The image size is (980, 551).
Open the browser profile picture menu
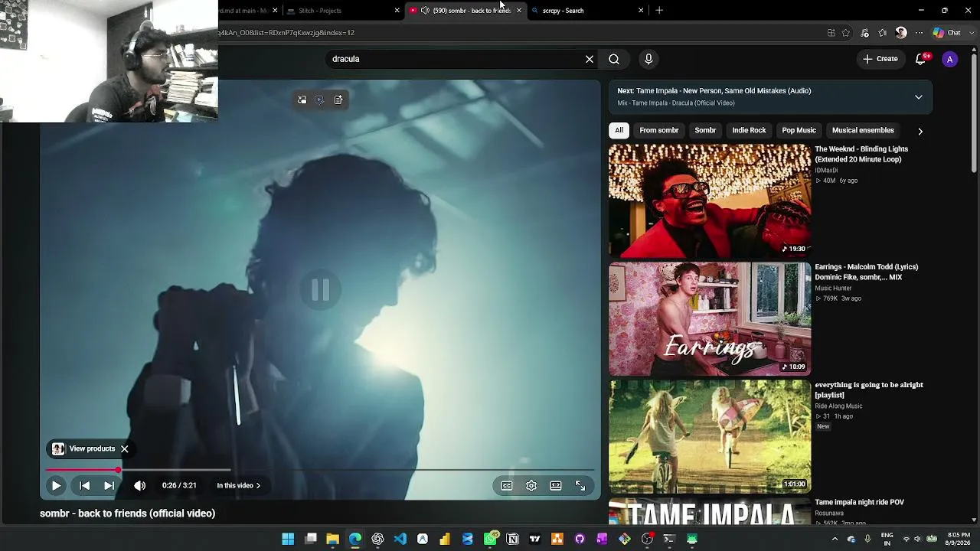901,33
